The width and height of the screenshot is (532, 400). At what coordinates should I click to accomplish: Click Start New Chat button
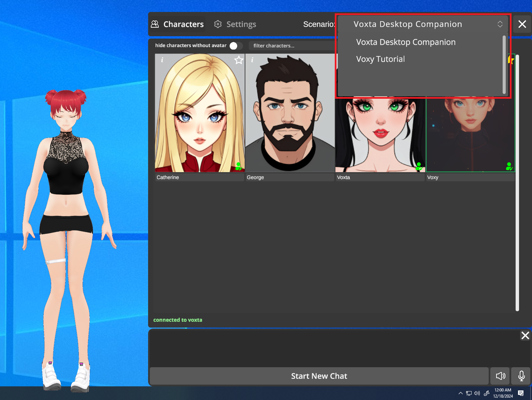coord(319,376)
